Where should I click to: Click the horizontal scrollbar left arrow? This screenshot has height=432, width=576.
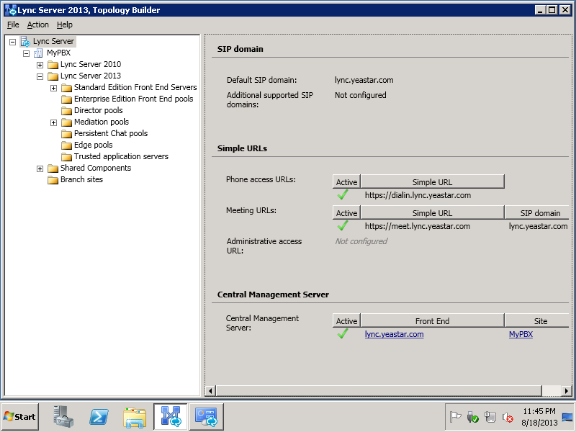[210, 390]
